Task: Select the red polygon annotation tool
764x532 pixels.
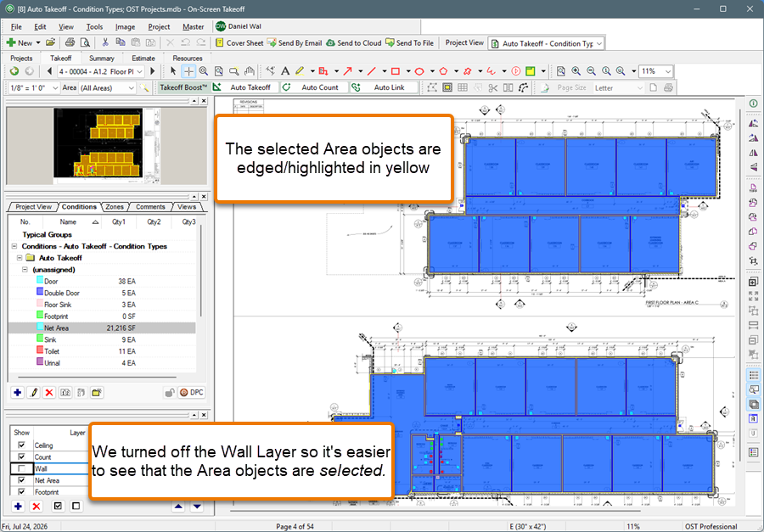Action: (x=443, y=71)
